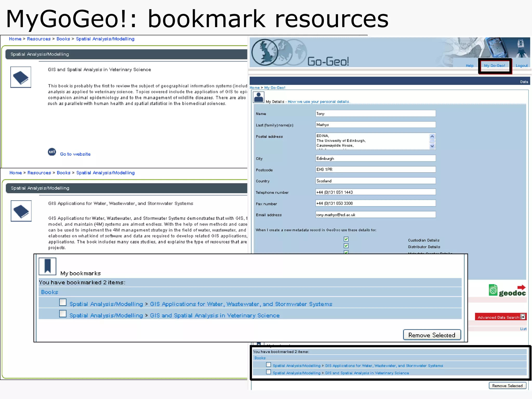Open GIS Applications for Water link in popup
The width and height of the screenshot is (532, 399).
241,304
